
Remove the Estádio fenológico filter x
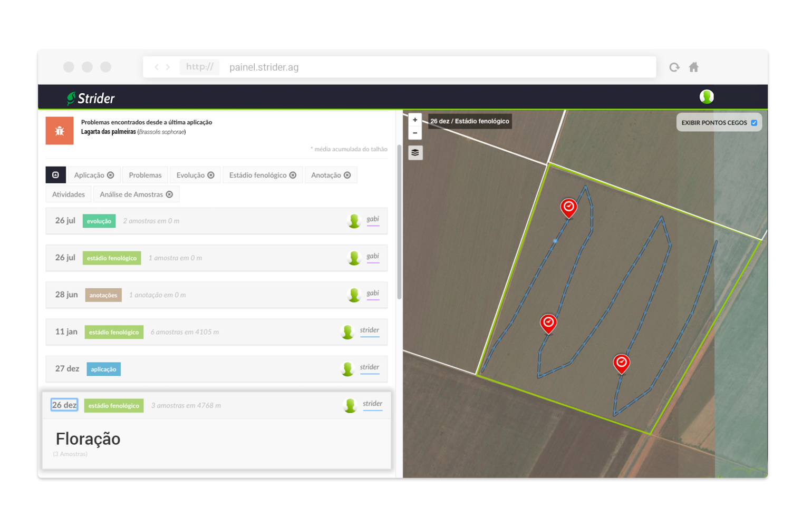pos(293,175)
